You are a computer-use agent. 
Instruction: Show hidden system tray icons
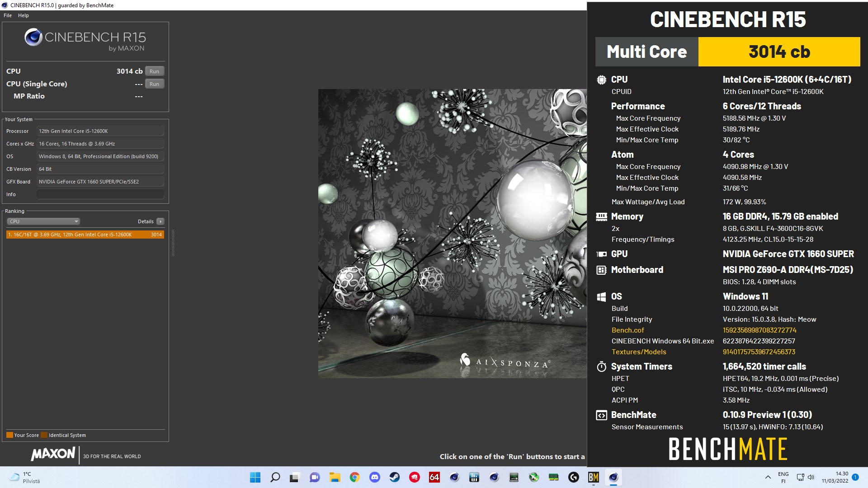pos(768,477)
